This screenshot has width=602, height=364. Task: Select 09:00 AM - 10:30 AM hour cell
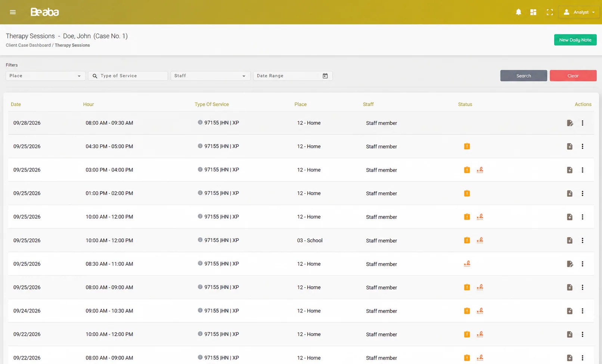tap(109, 311)
